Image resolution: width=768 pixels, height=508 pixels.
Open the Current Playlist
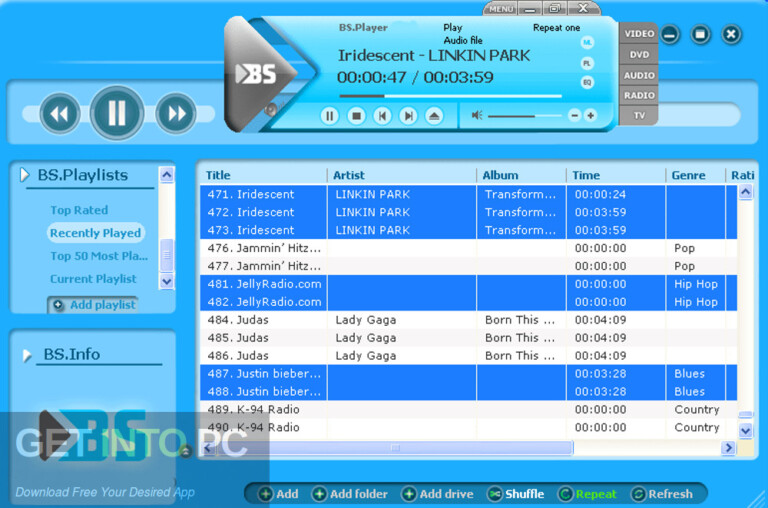(93, 279)
